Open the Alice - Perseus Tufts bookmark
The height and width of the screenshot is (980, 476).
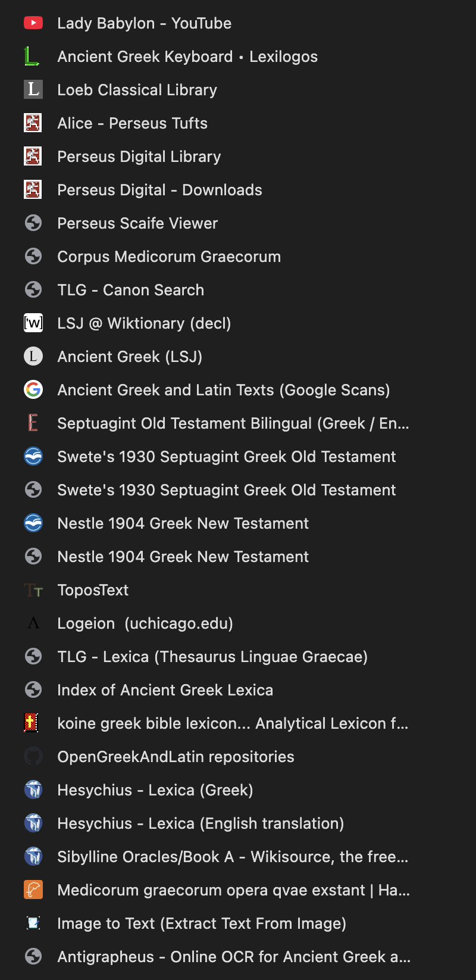click(132, 123)
